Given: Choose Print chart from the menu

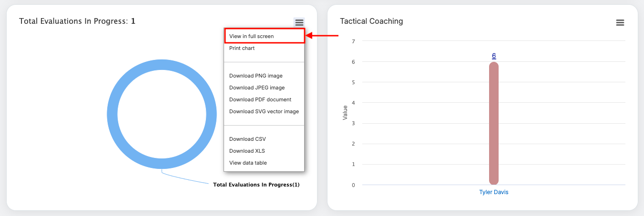Looking at the screenshot, I should tap(242, 48).
